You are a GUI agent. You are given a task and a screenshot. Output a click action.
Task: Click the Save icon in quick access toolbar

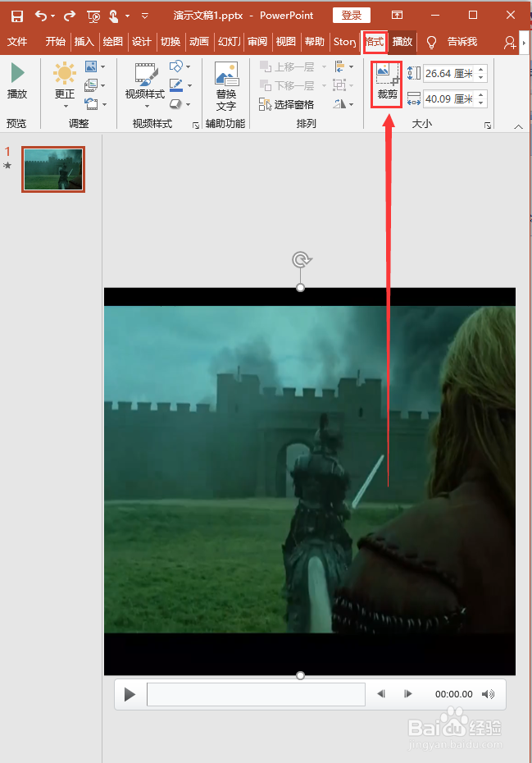point(17,16)
